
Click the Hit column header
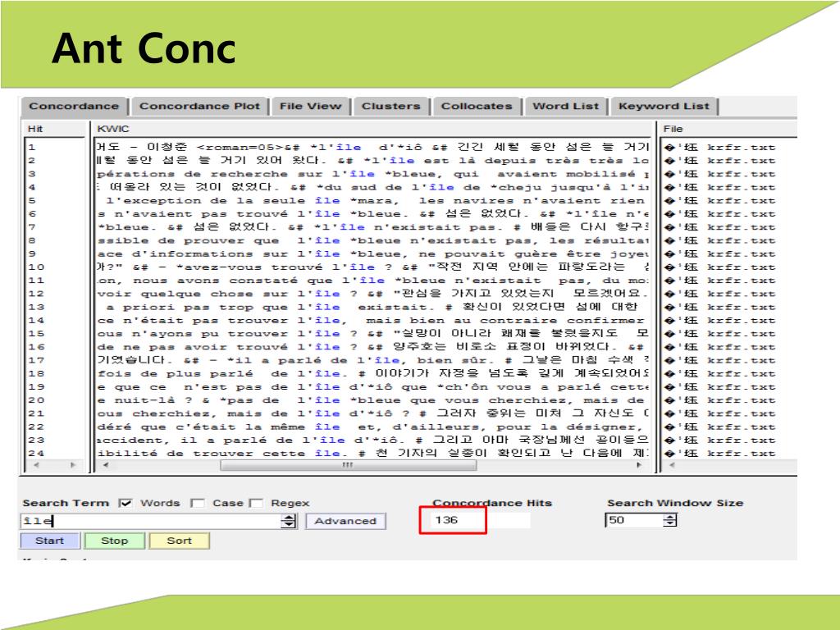54,129
